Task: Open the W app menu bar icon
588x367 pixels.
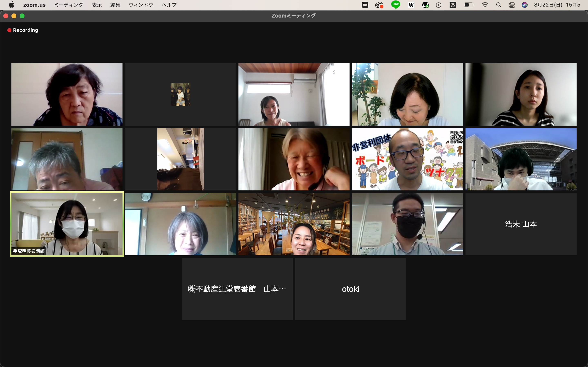Action: pos(411,5)
